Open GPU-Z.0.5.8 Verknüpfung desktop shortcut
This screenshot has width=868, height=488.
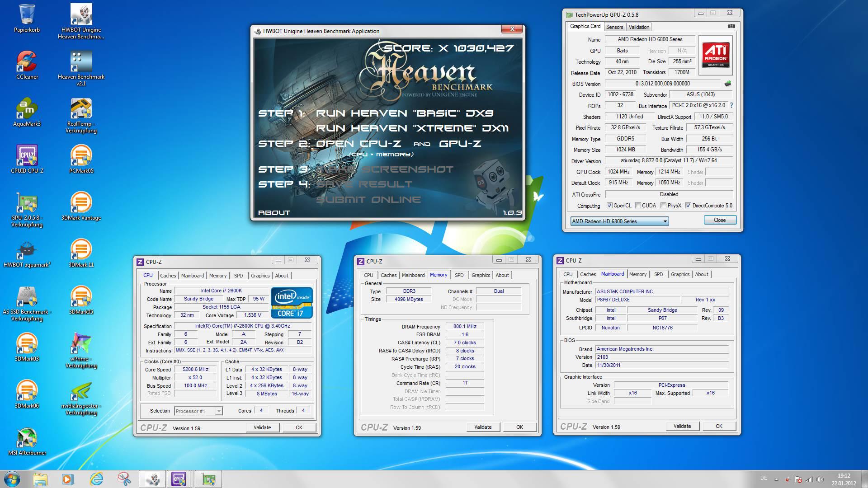[x=27, y=209]
